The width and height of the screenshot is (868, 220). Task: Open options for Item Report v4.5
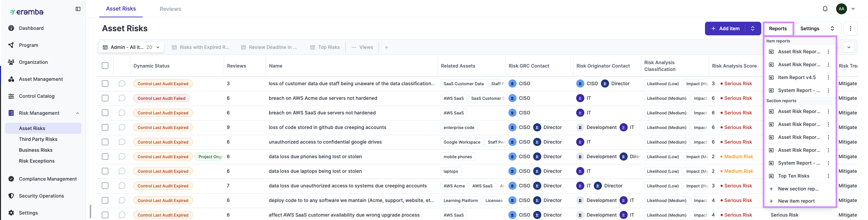coord(828,77)
